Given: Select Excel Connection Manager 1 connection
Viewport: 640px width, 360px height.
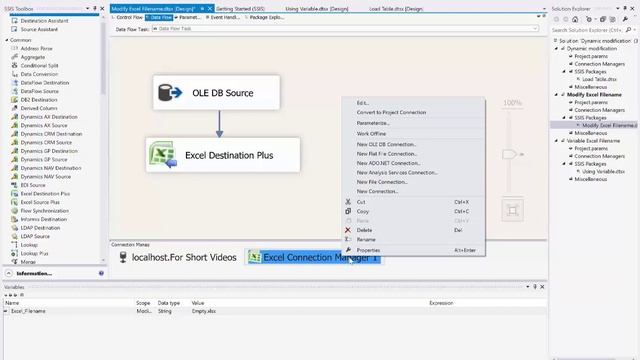Looking at the screenshot, I should (313, 258).
